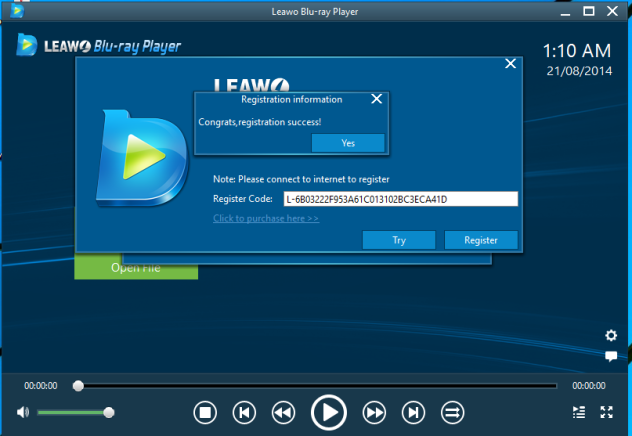This screenshot has height=436, width=632.
Task: Click the total duration 00:00:00 on right
Action: point(589,386)
